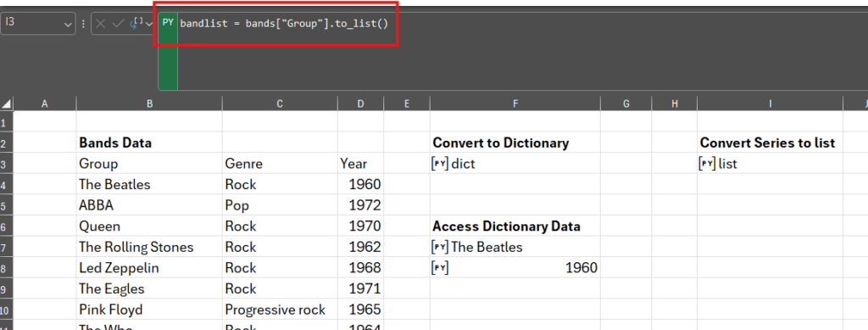Click 'Convert to Dictionary' heading cell
The width and height of the screenshot is (868, 330).
(515, 143)
